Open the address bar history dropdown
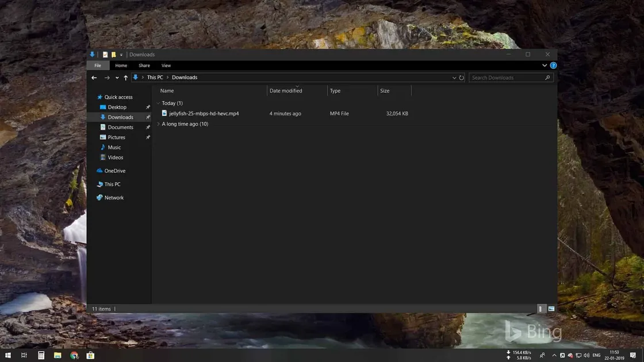The image size is (644, 362). point(454,77)
